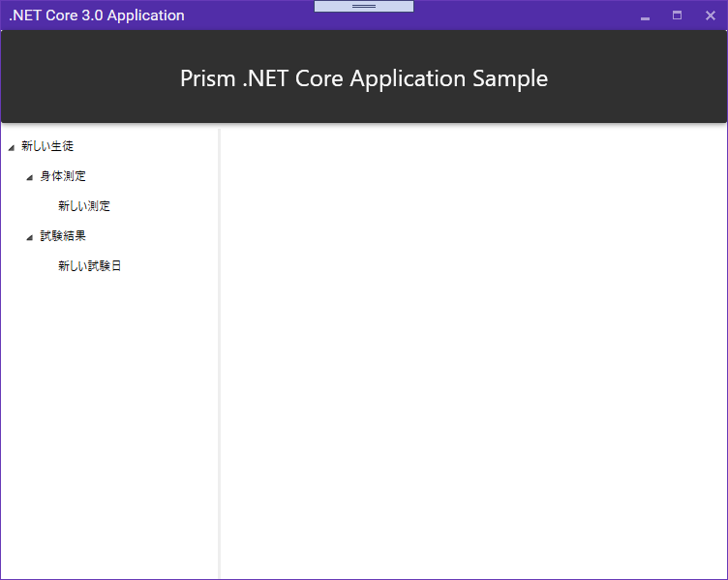Click the Prism .NET Core Application Sample heading
The width and height of the screenshot is (728, 580).
click(x=364, y=78)
